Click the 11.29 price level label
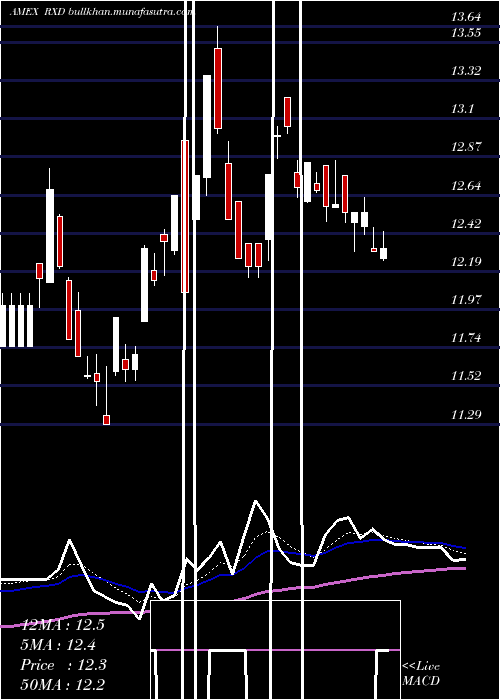The height and width of the screenshot is (700, 500). click(466, 415)
